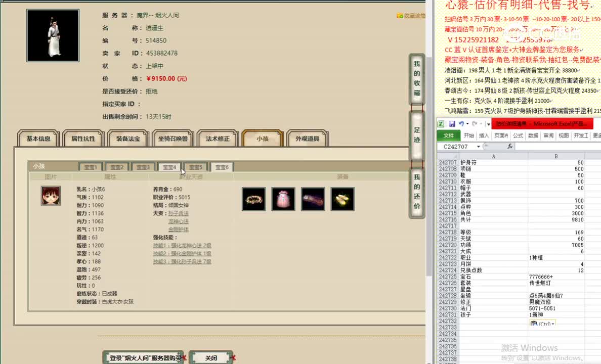This screenshot has width=601, height=364.
Task: Switch to the 公式 ribbon tab
Action: [x=518, y=135]
